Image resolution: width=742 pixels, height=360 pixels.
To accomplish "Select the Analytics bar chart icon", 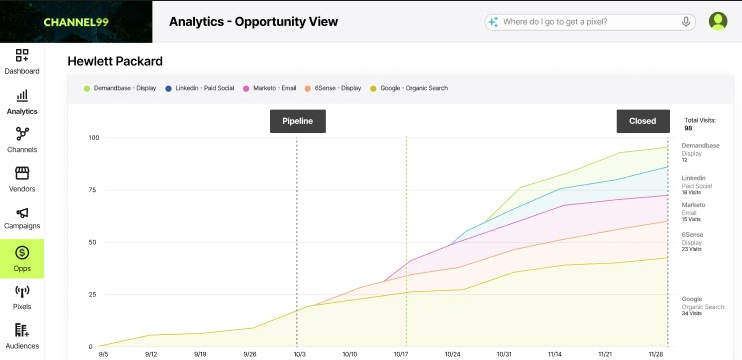I will tap(22, 96).
